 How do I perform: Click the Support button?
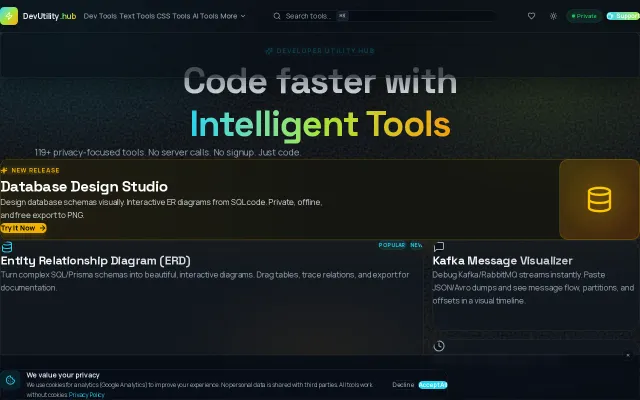[x=623, y=16]
